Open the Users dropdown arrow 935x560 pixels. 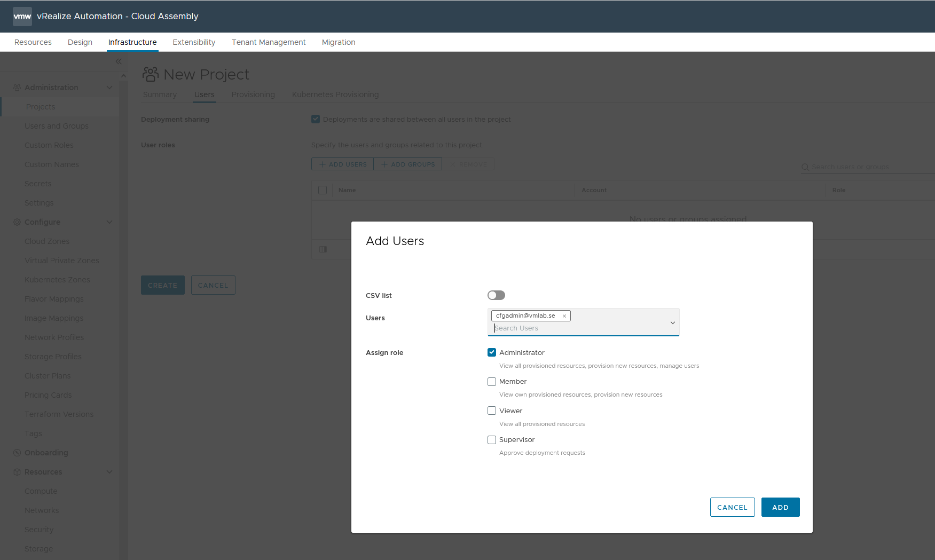[673, 323]
